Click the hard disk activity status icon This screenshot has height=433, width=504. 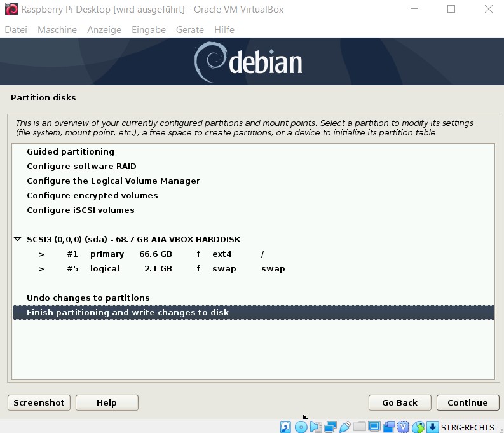pyautogui.click(x=285, y=427)
